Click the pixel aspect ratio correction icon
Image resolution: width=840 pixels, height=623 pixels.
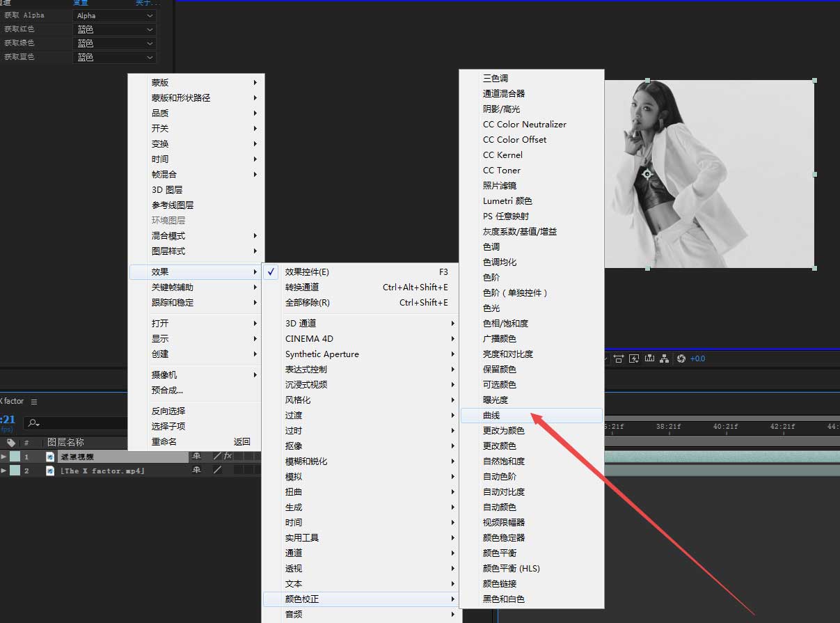[618, 358]
